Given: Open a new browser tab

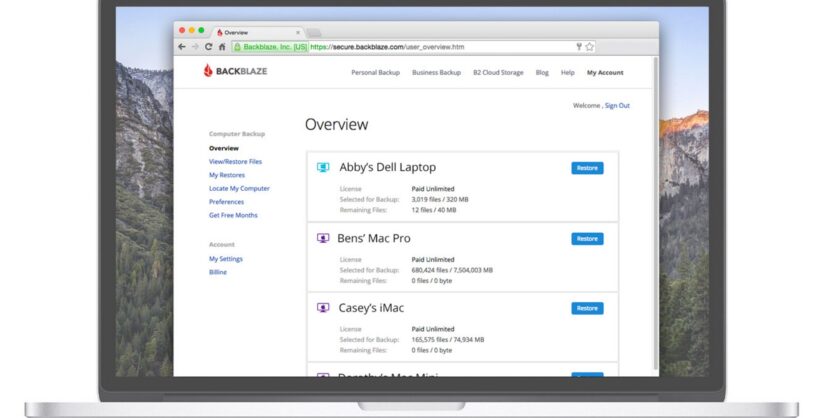Looking at the screenshot, I should [314, 33].
